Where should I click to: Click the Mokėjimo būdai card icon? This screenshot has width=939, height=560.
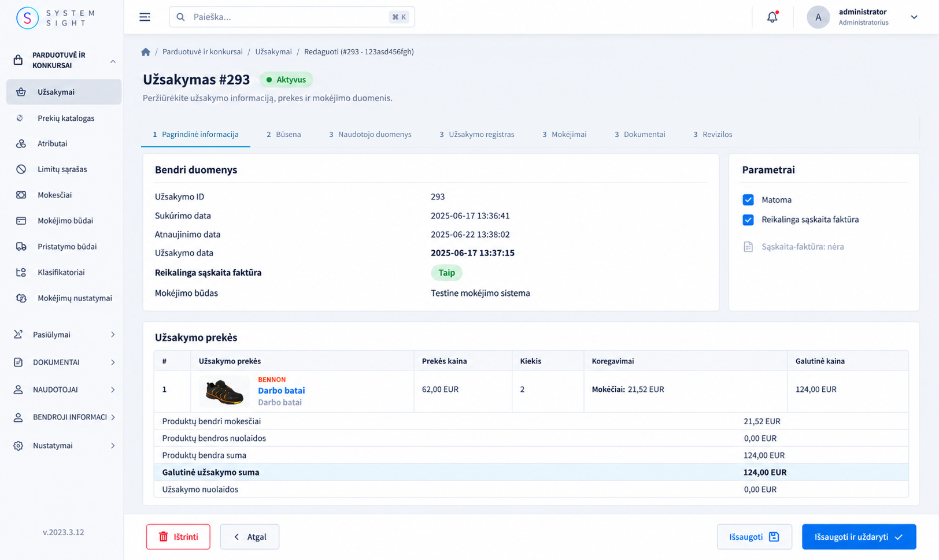pos(21,221)
